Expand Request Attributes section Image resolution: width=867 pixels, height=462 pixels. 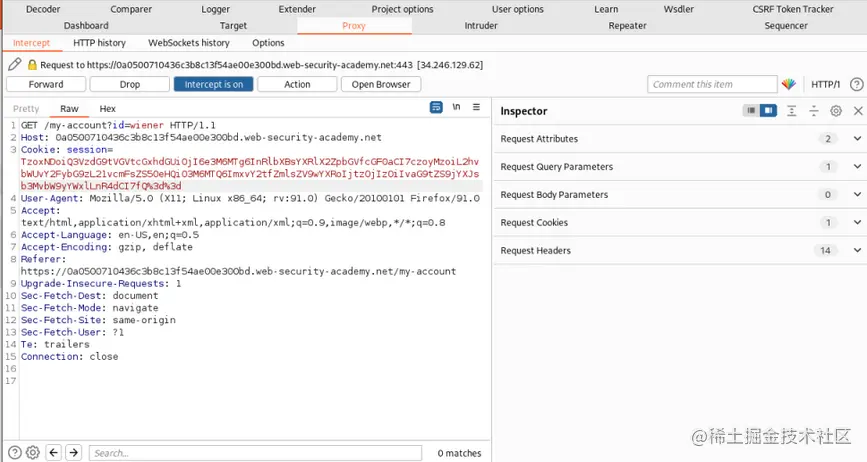click(857, 139)
